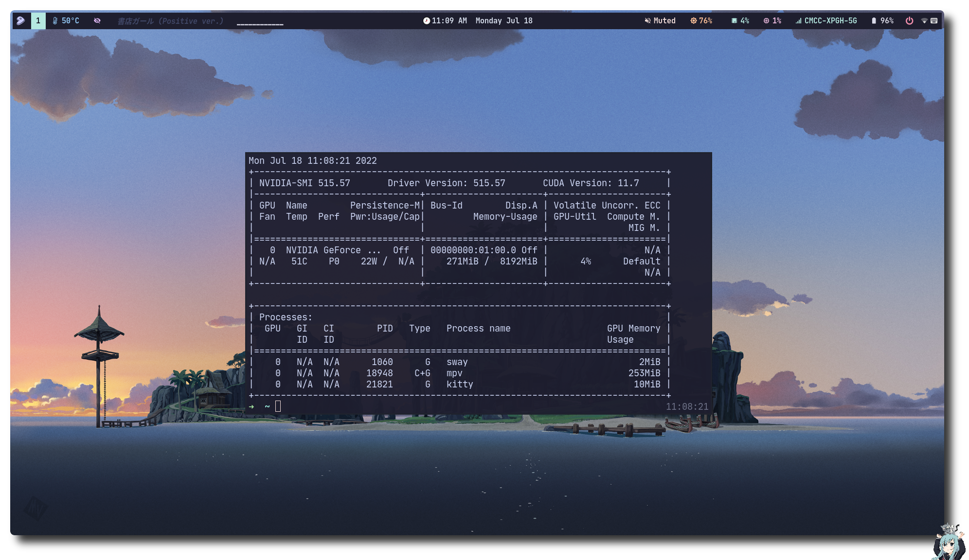Click the 2MiB sway memory usage
Viewport: 969px width, 560px height.
[650, 362]
